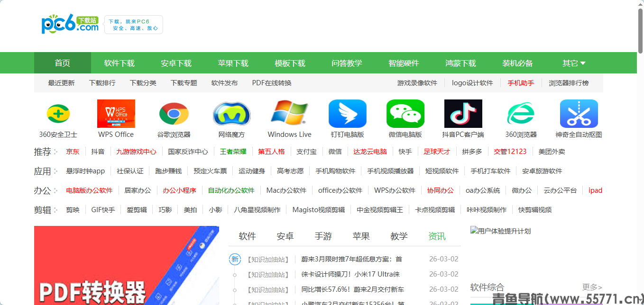Screen dimensions: 644x305
Task: Open the 电脑版办公软件 link
Action: click(x=90, y=190)
